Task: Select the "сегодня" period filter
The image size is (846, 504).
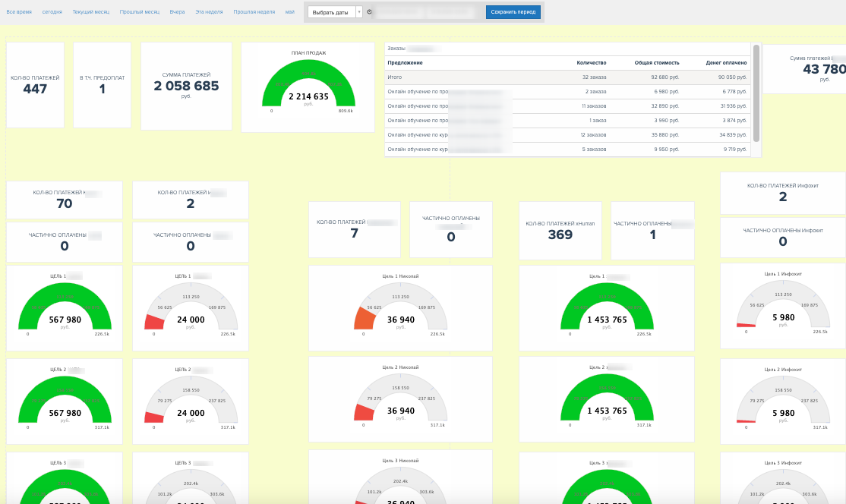Action: (52, 12)
